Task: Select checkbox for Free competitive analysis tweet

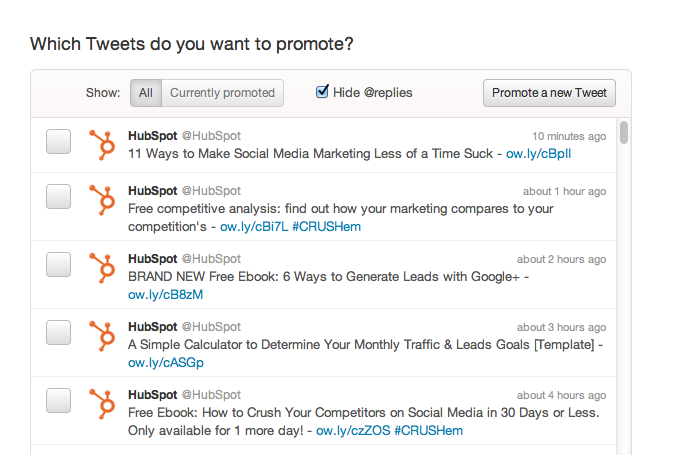Action: [x=58, y=197]
